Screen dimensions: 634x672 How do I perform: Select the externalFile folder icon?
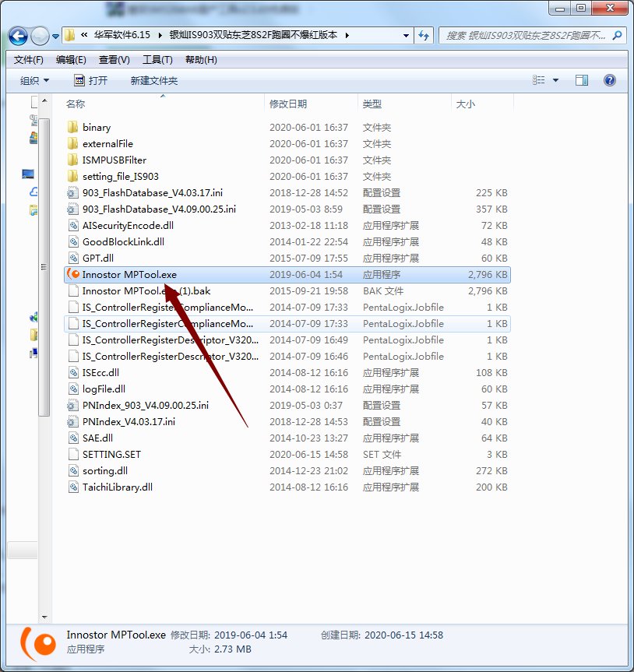73,143
